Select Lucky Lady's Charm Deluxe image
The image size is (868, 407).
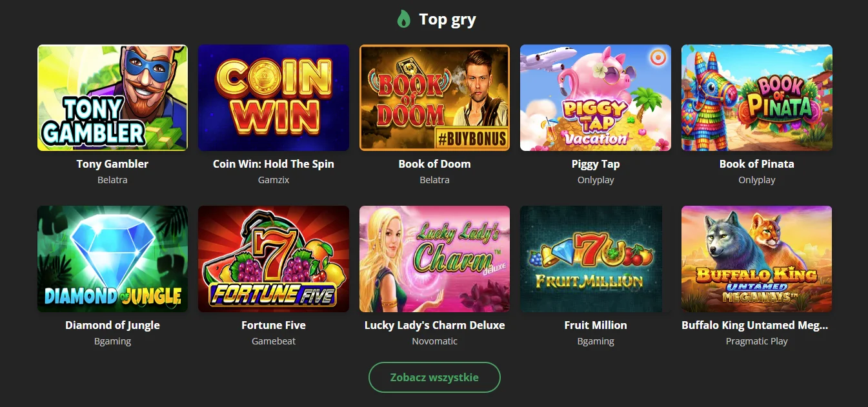(x=434, y=259)
